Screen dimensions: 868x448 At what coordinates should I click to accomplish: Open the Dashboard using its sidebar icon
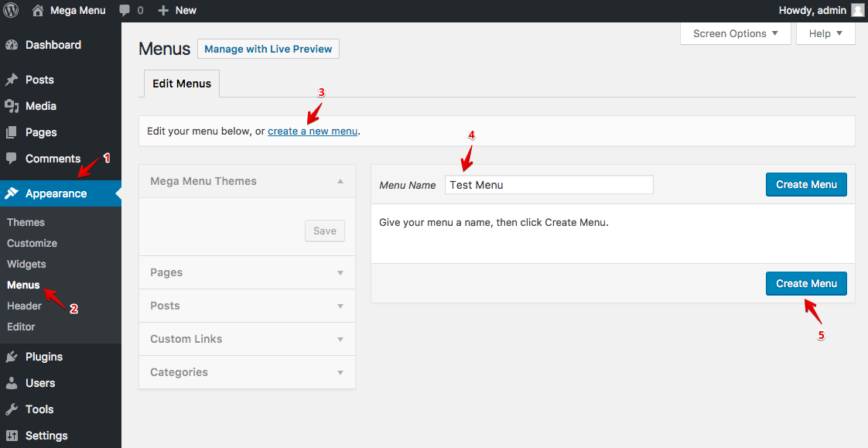tap(13, 45)
